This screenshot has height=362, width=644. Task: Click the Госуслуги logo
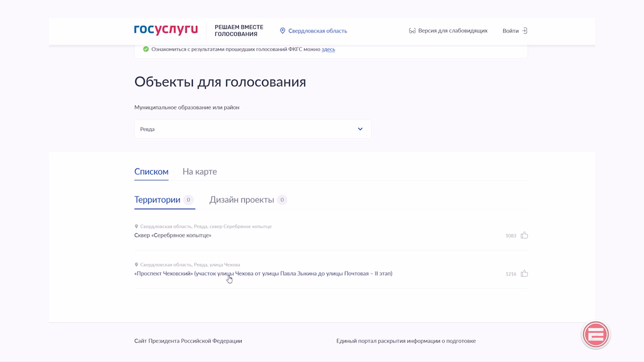[x=166, y=30]
